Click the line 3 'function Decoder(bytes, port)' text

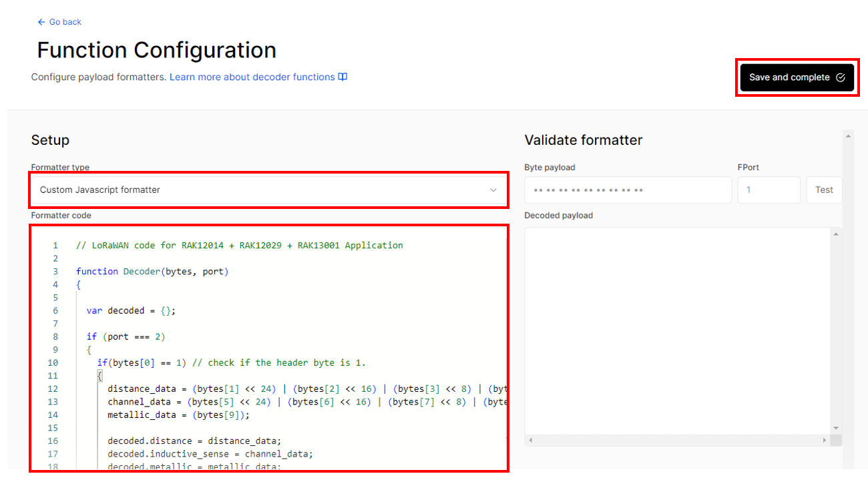tap(152, 271)
